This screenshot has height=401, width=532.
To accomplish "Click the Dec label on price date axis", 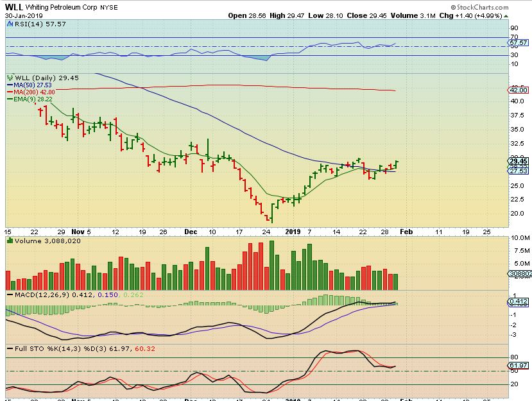I will coord(191,232).
